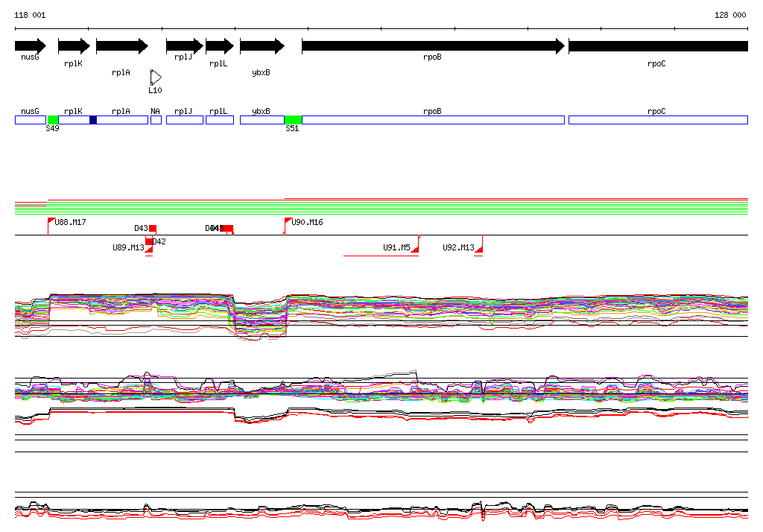Viewport: 763px width, 532px height.
Task: Click the U90.M16 text label
Action: [x=307, y=222]
